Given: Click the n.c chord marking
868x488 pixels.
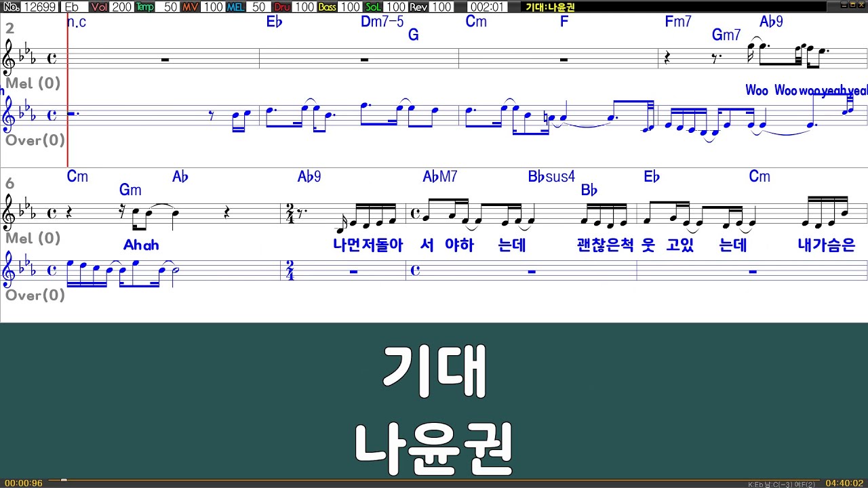Looking at the screenshot, I should click(76, 22).
